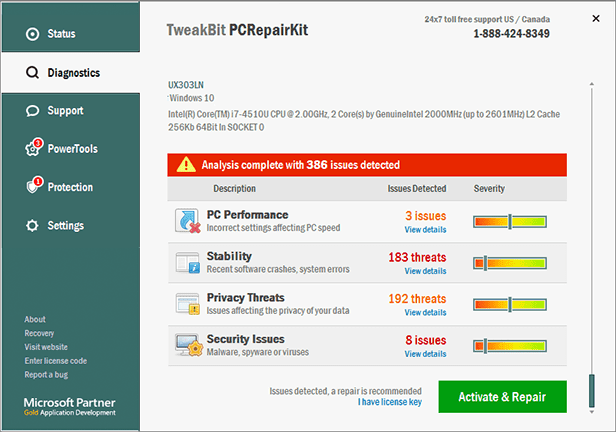Viewport: 616px width, 432px height.
Task: Click the Diagnostics magnifier icon
Action: coord(32,73)
